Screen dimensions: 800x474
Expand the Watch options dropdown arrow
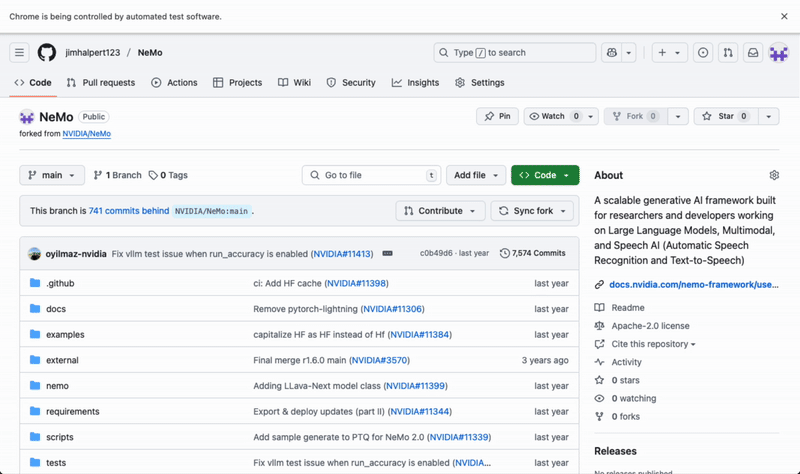pyautogui.click(x=591, y=116)
